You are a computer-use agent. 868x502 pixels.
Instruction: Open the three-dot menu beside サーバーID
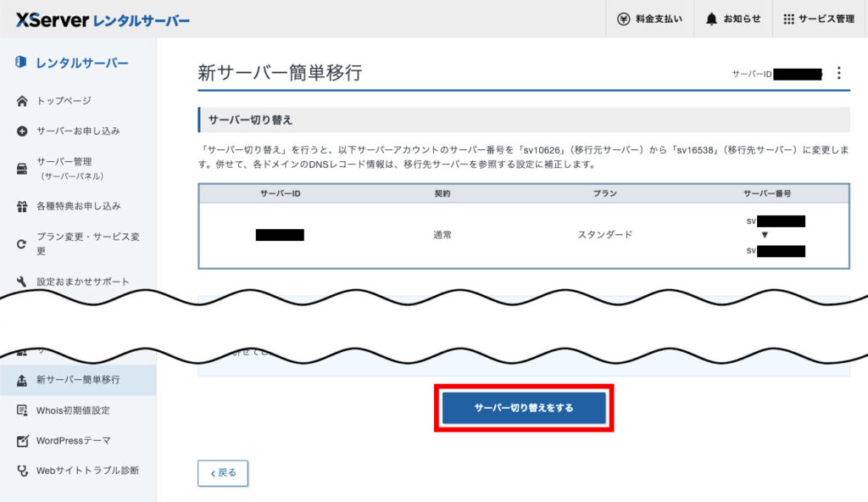838,73
